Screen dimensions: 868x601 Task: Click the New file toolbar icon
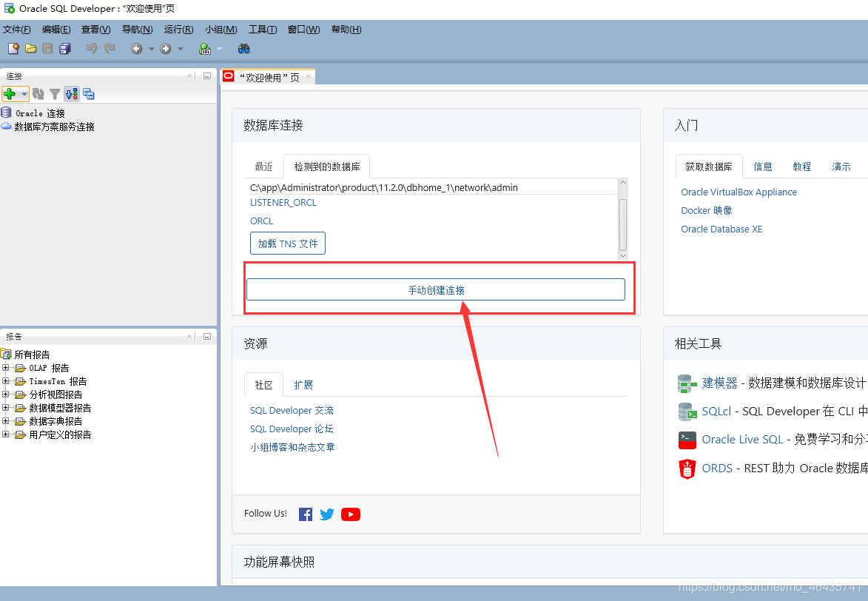(13, 49)
